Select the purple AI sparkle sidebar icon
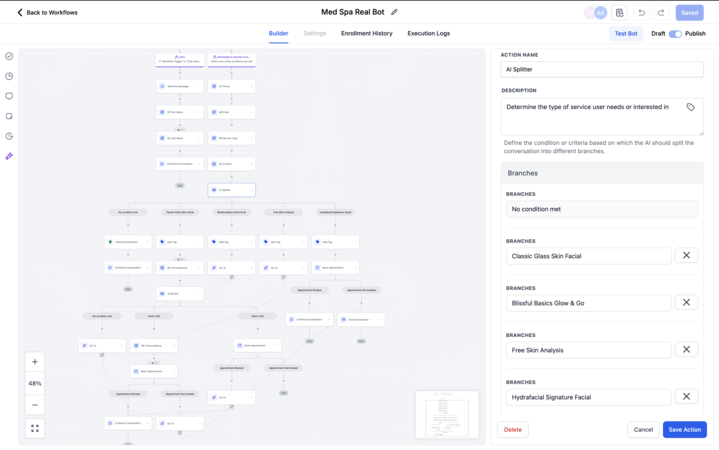Image resolution: width=719 pixels, height=450 pixels. 9,156
